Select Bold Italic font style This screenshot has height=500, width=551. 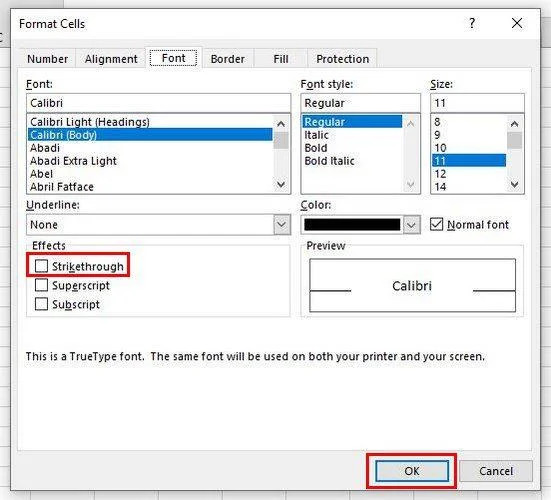pos(352,161)
